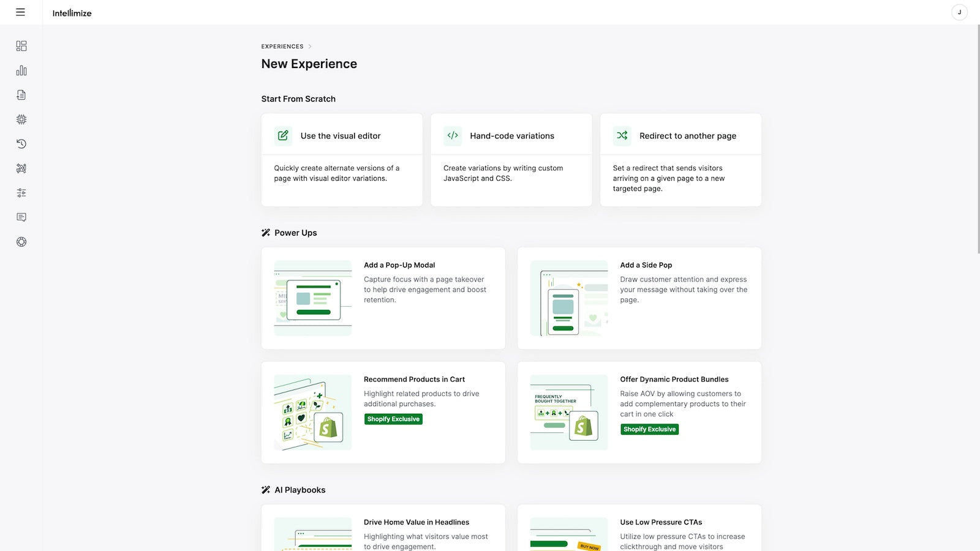This screenshot has height=551, width=980.
Task: Open the help wheel icon in sidebar
Action: point(21,241)
